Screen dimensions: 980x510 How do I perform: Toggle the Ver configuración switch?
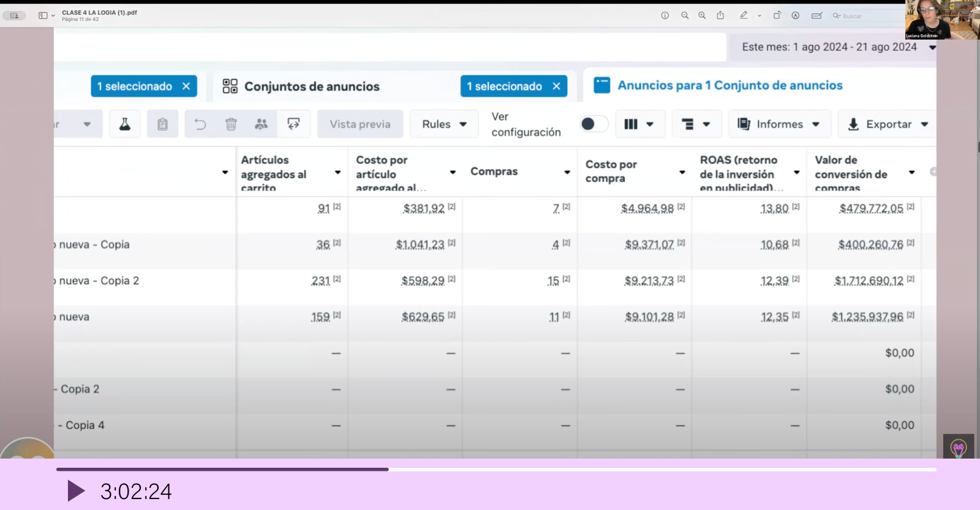coord(593,124)
